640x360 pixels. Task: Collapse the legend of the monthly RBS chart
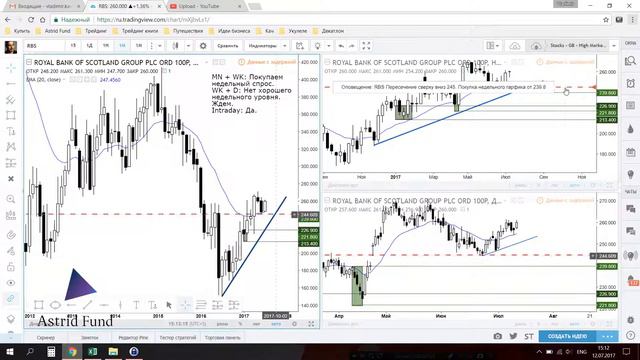(29, 62)
